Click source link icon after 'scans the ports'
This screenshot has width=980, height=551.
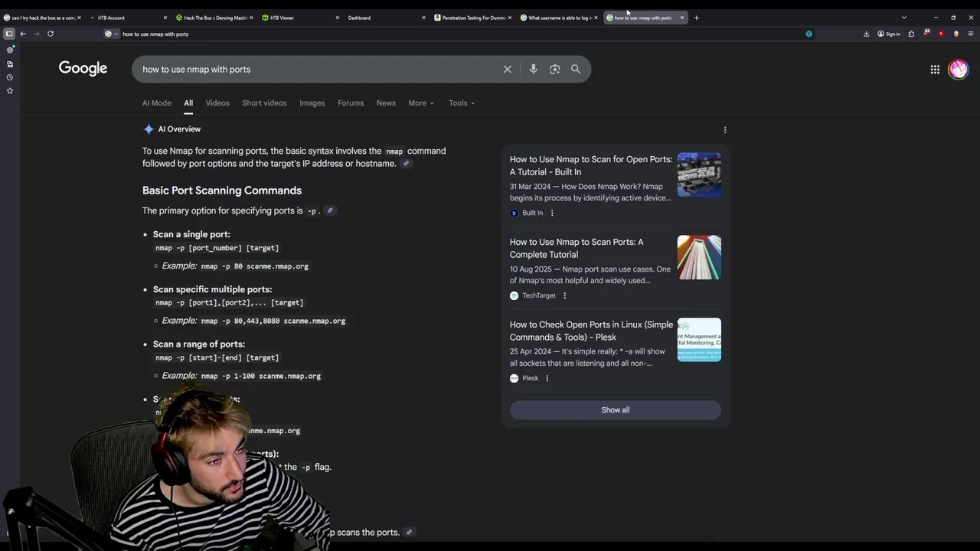click(x=409, y=532)
